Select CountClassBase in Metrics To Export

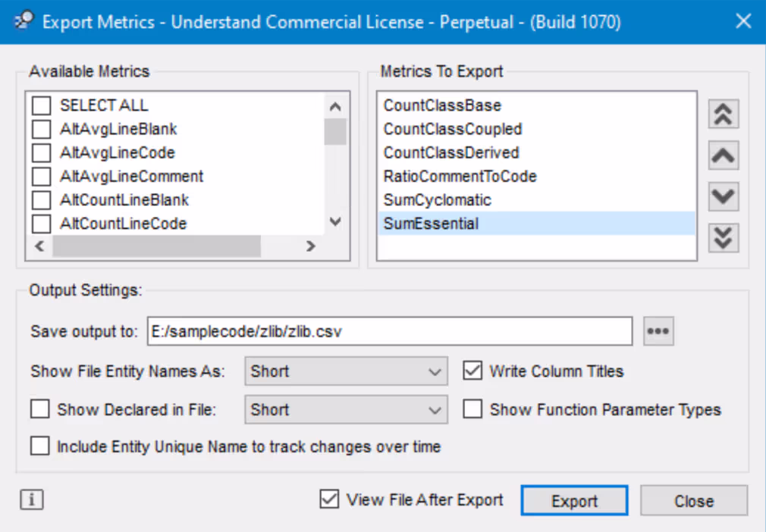coord(536,105)
